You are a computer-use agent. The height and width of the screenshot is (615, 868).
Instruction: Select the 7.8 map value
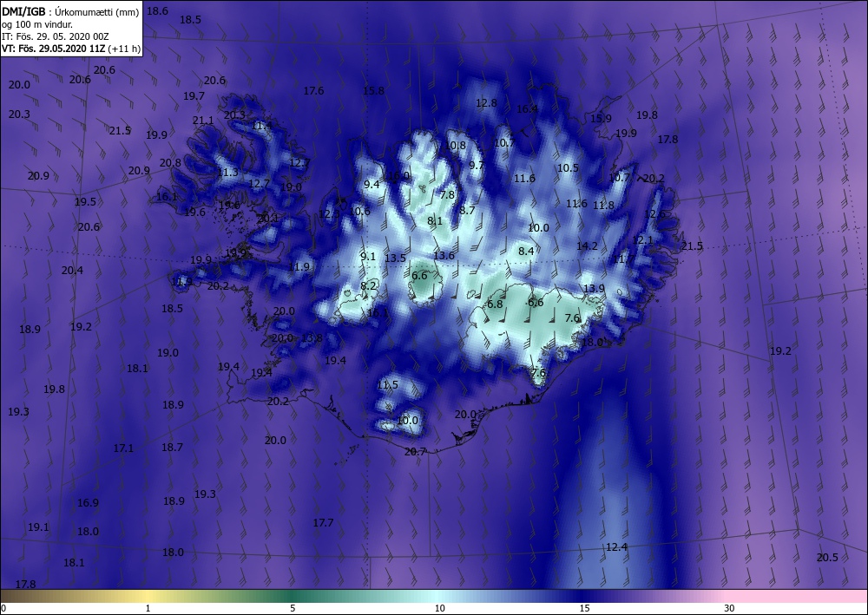coord(447,194)
